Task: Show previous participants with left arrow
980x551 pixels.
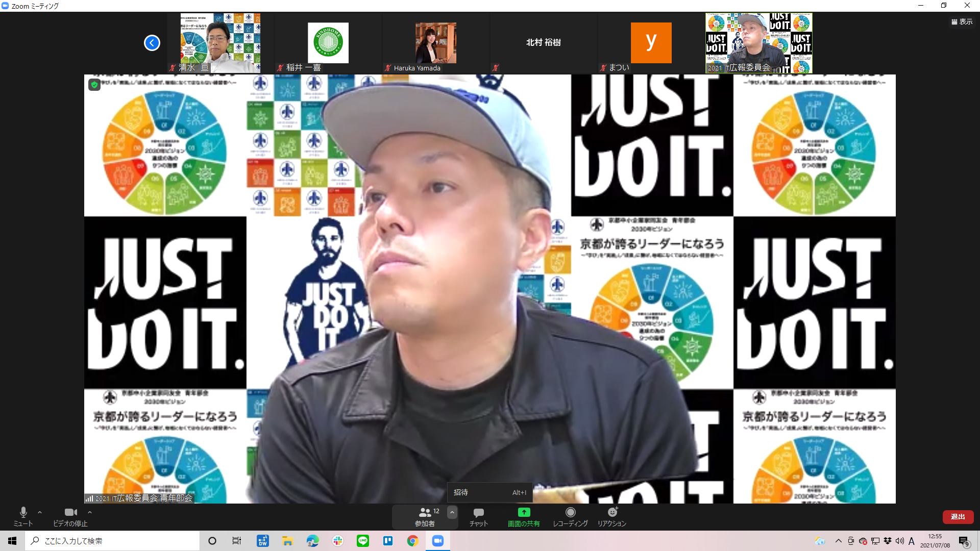Action: 152,43
